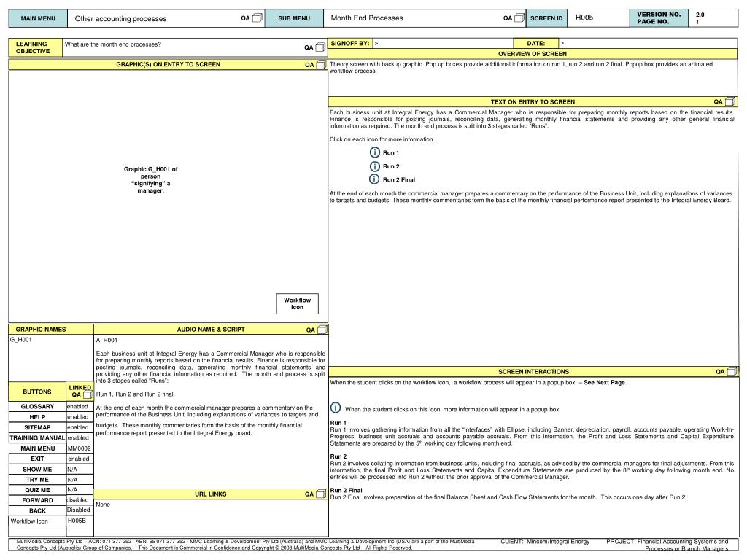This screenshot has height=560, width=747.
Task: Click the MAIN MENU header label at top
Action: [x=38, y=18]
